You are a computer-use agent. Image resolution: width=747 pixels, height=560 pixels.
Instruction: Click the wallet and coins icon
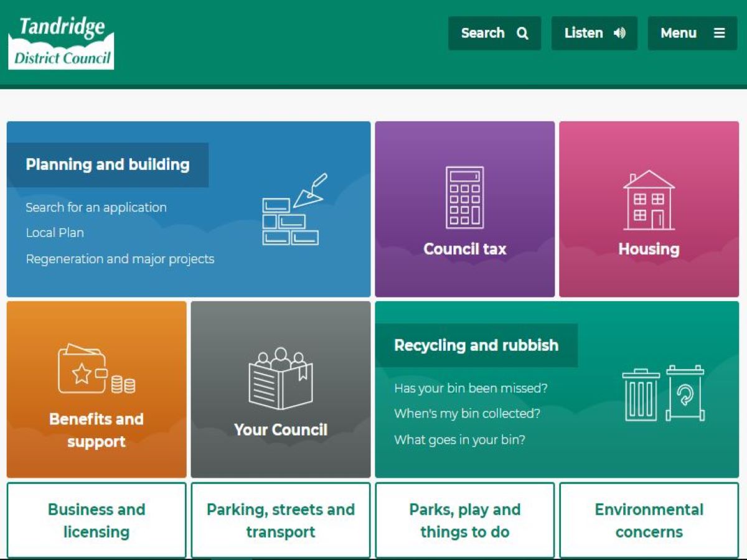(x=96, y=369)
